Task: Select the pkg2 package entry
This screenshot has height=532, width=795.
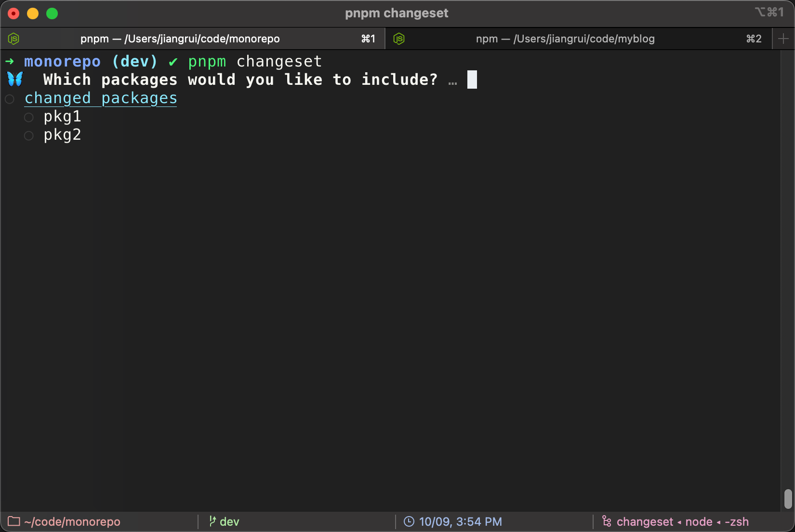Action: (62, 135)
